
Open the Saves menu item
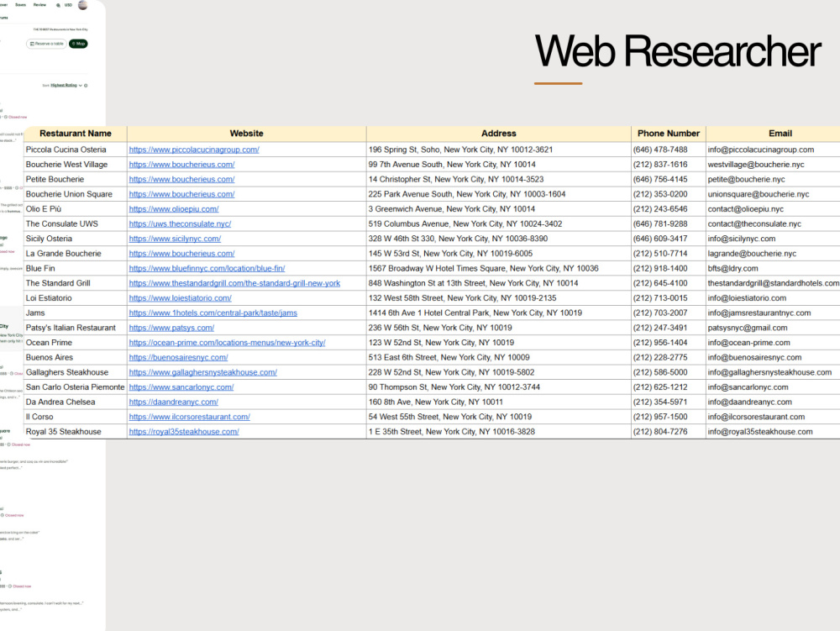click(20, 5)
